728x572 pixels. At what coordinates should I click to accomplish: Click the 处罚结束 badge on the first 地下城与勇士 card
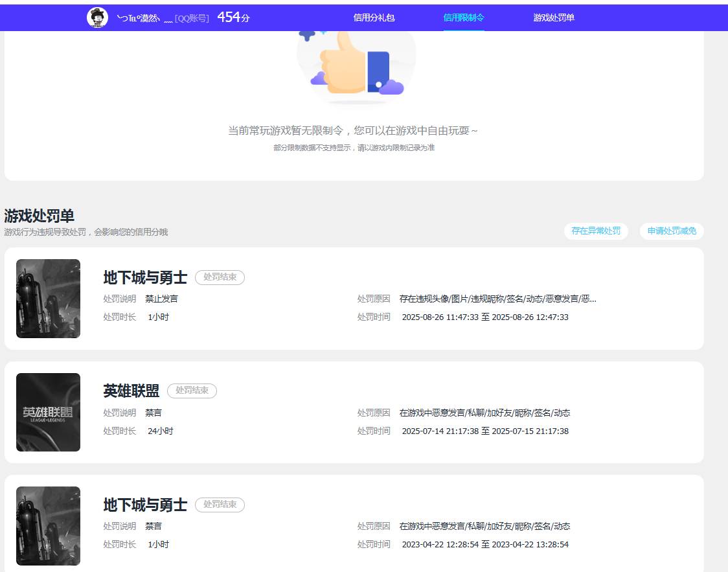tap(220, 277)
